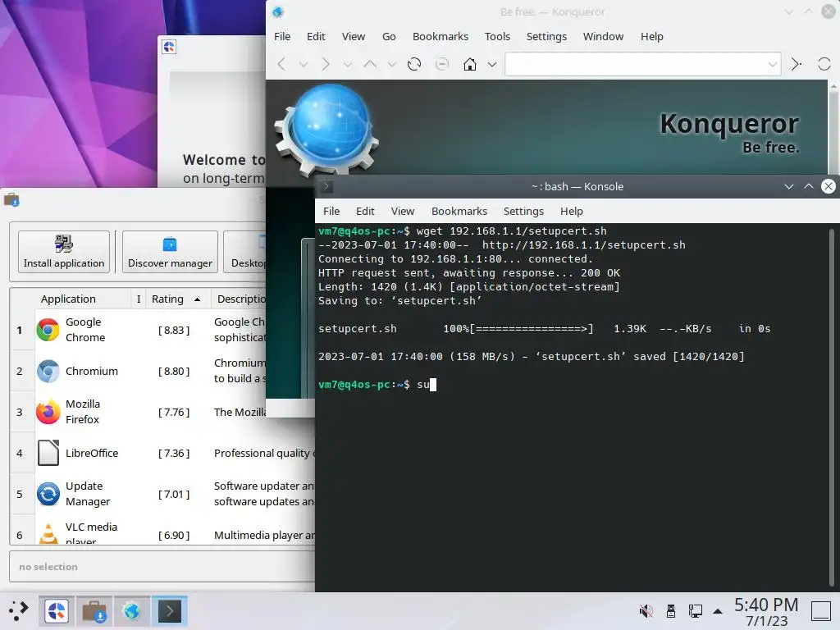Open Konqueror's Bookmarks menu

tap(441, 36)
